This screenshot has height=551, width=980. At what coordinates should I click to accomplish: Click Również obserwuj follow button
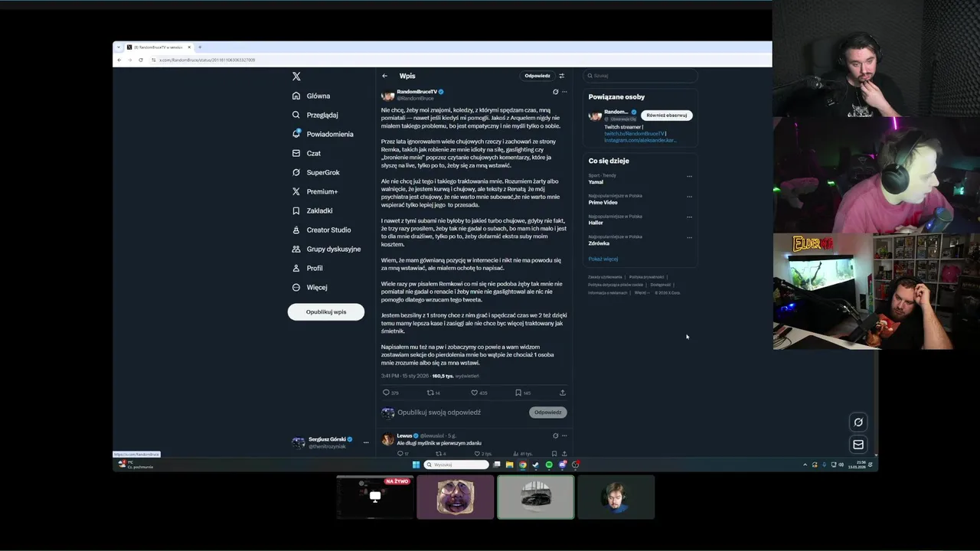pyautogui.click(x=666, y=116)
